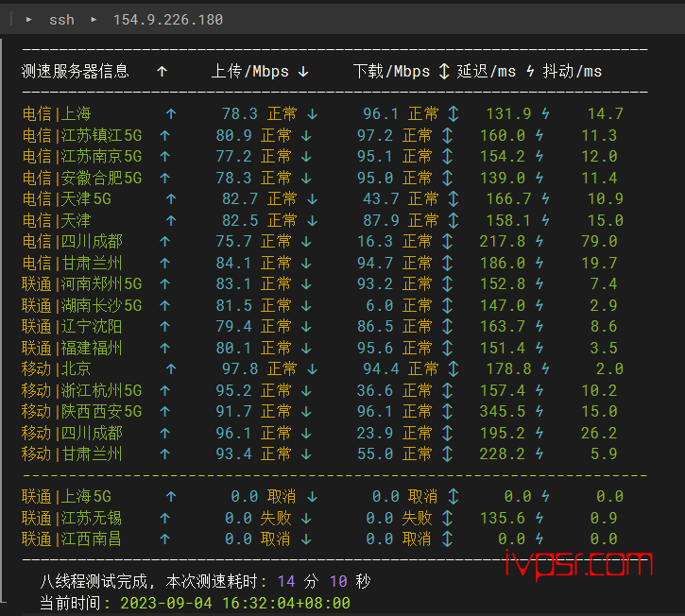Select the 电信|安徽合肥5G row label
This screenshot has height=616, width=685.
pyautogui.click(x=81, y=178)
